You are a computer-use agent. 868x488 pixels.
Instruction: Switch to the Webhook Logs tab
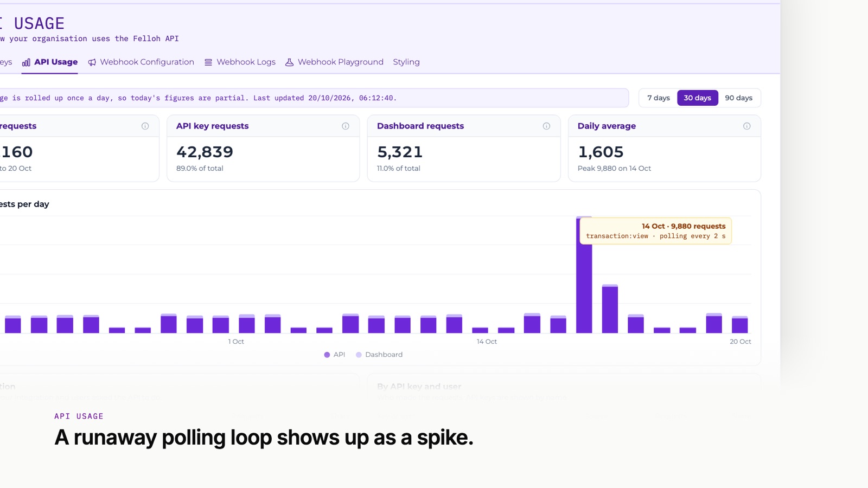click(x=240, y=62)
